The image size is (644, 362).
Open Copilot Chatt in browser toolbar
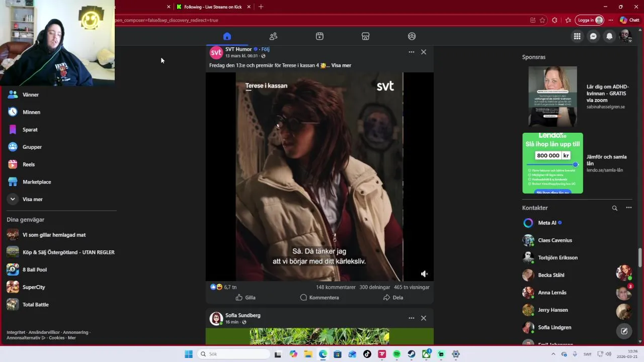629,20
